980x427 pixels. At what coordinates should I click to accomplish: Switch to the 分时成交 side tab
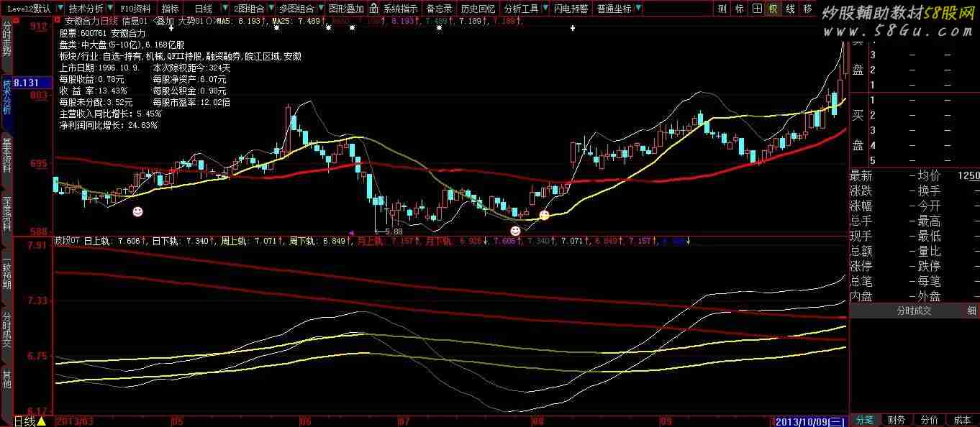point(7,330)
